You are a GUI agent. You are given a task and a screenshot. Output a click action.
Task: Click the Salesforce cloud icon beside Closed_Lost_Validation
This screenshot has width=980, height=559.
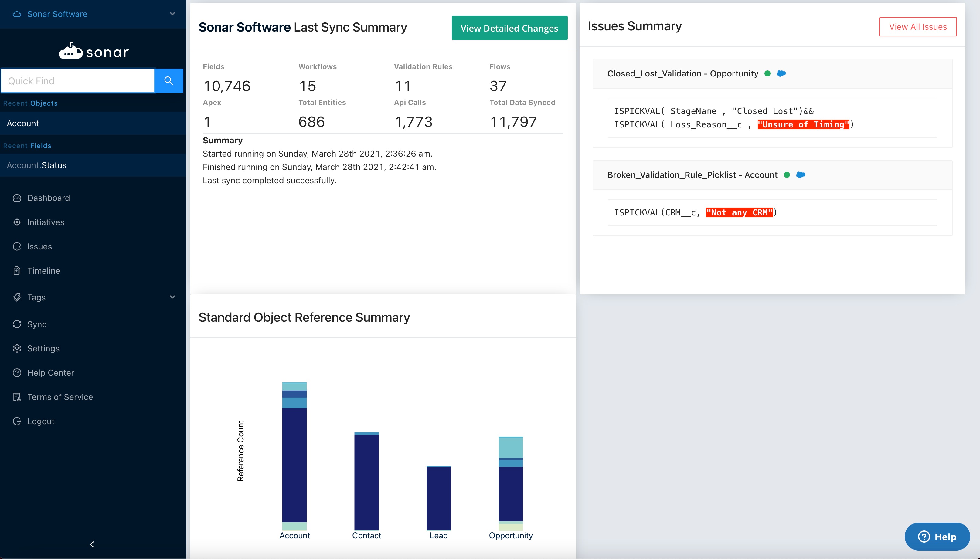point(781,73)
